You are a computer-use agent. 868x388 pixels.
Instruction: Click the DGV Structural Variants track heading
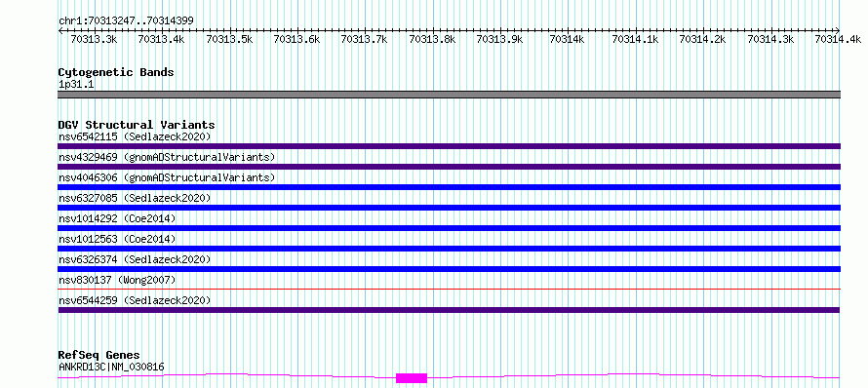point(137,125)
